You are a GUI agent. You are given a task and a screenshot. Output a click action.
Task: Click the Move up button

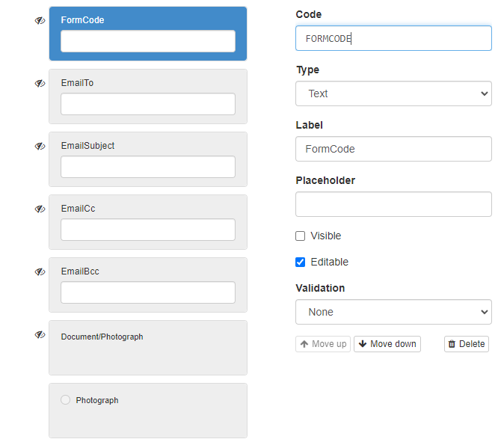point(323,344)
